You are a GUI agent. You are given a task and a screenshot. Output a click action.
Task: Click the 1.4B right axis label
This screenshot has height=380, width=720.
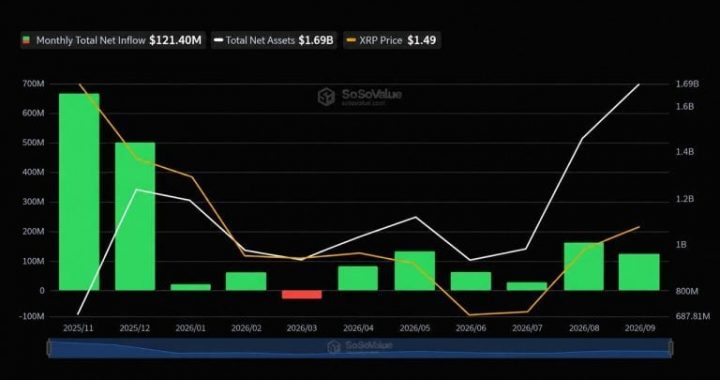tap(685, 152)
